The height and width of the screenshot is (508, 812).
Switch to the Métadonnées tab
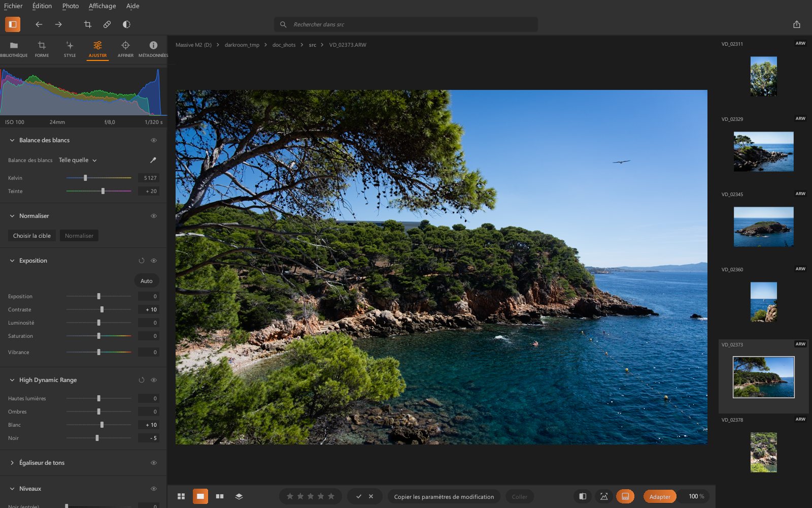click(x=153, y=49)
